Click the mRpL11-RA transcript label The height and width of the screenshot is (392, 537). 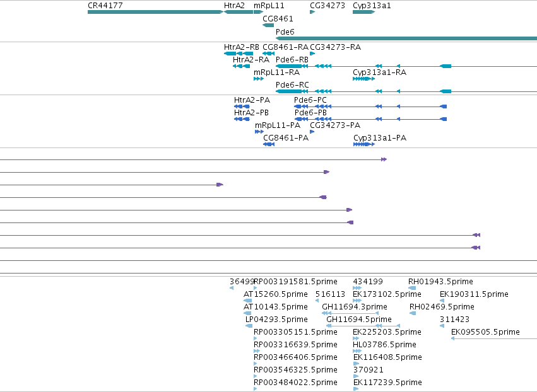coord(277,72)
